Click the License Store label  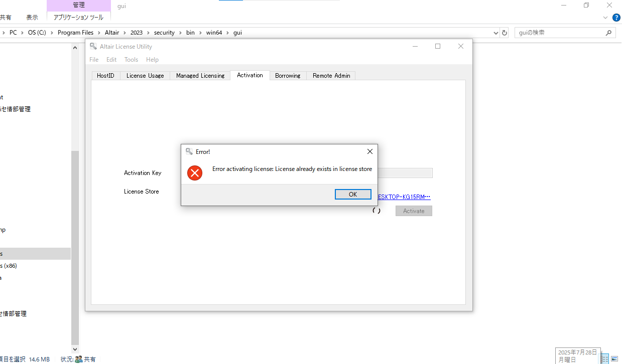point(142,192)
